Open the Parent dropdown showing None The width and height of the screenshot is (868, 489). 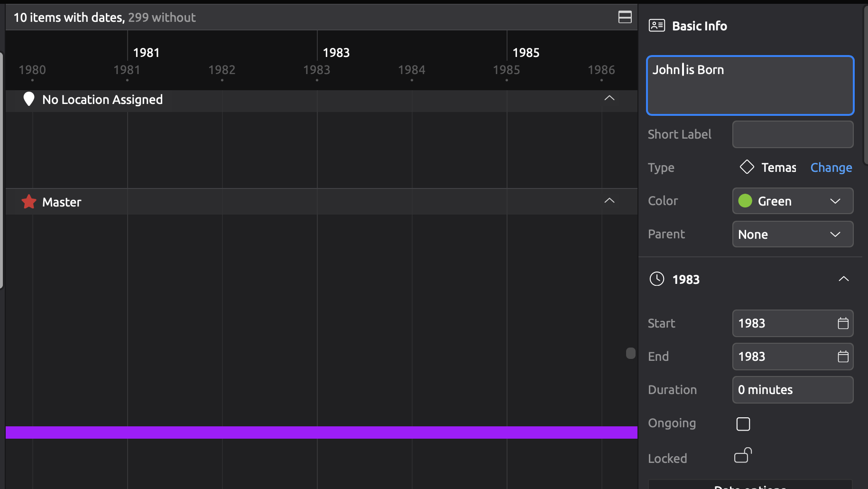point(793,234)
